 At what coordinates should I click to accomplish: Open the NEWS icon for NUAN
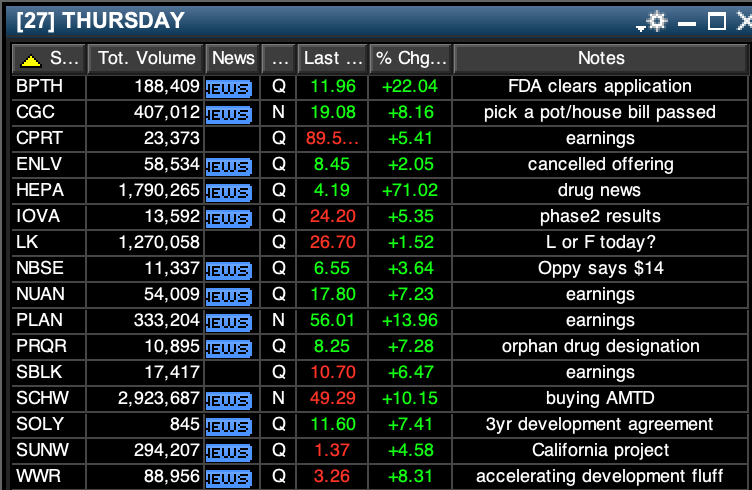click(x=229, y=296)
